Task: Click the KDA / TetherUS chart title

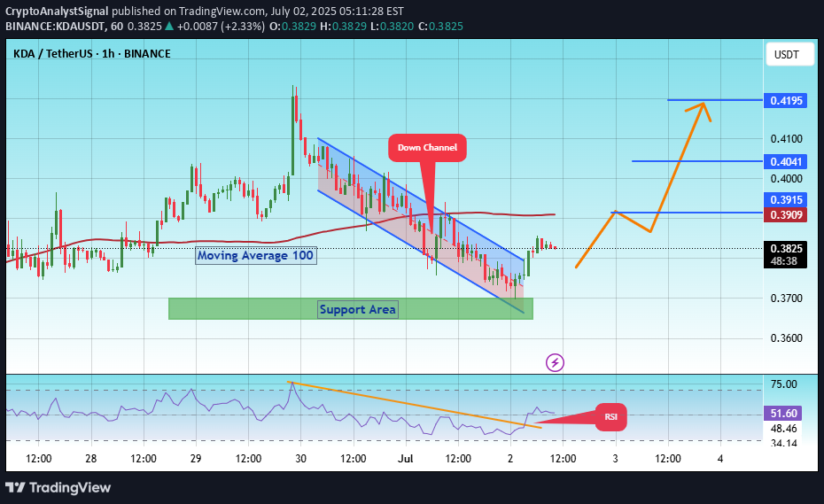Action: tap(91, 54)
